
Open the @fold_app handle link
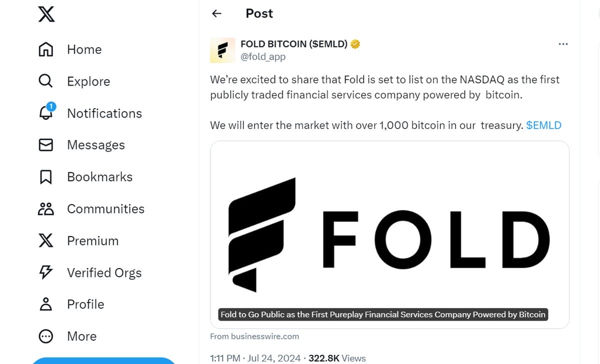[263, 56]
